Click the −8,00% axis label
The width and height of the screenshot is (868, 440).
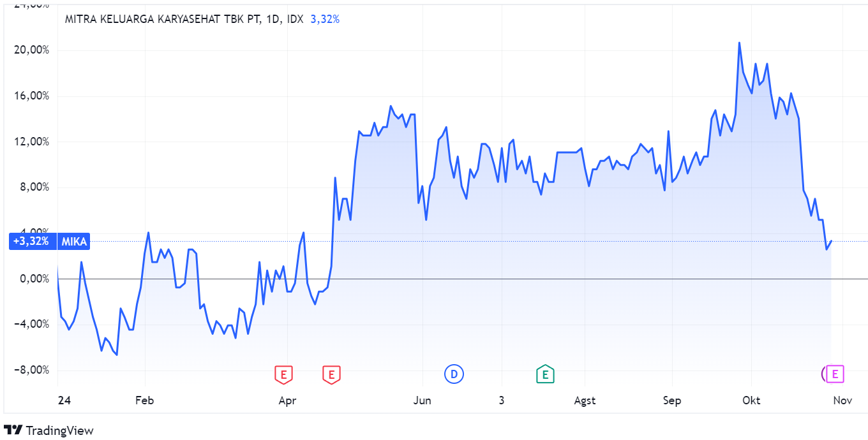[x=33, y=370]
